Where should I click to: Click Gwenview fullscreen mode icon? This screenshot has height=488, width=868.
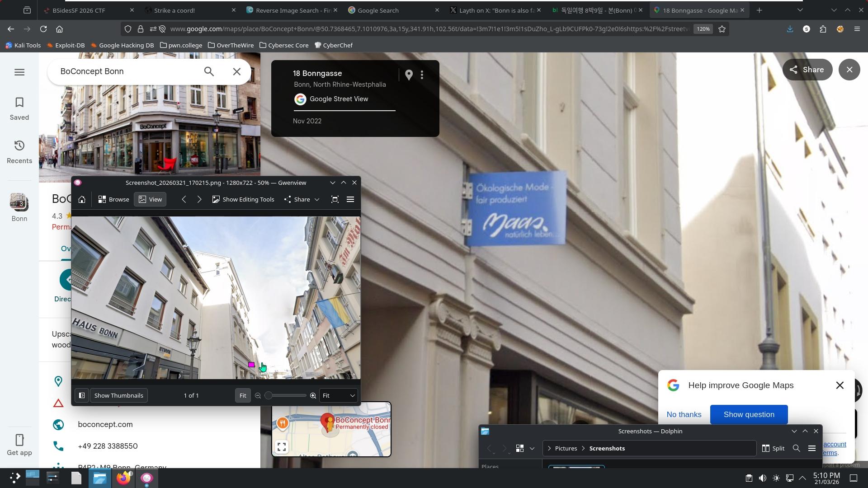click(x=335, y=199)
